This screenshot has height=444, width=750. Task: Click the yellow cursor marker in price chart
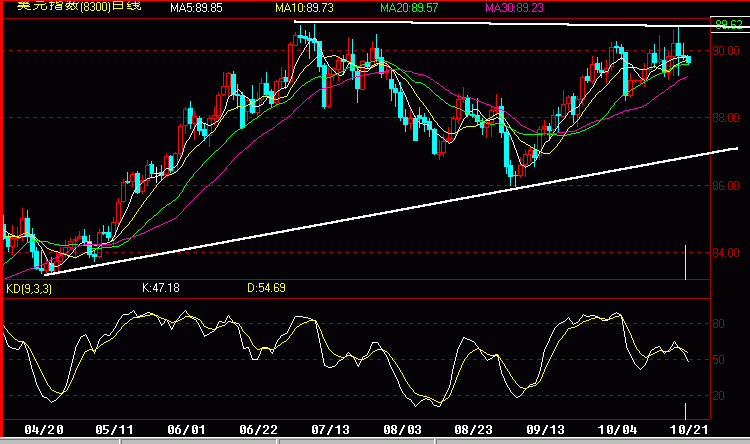pyautogui.click(x=685, y=262)
